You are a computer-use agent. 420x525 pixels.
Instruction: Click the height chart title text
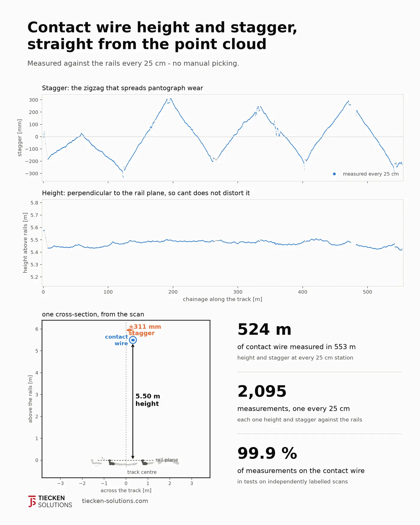point(146,193)
